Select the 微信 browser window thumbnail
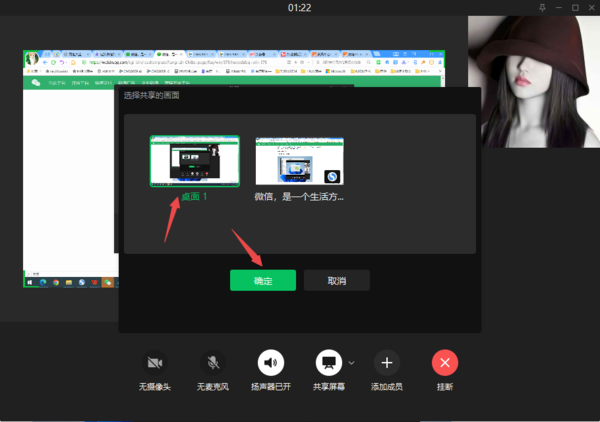Viewport: 600px width, 422px height. point(299,162)
